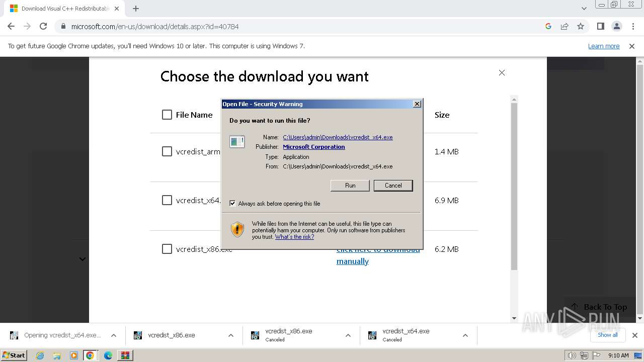The width and height of the screenshot is (644, 362).
Task: Share this page icon
Action: [565, 26]
